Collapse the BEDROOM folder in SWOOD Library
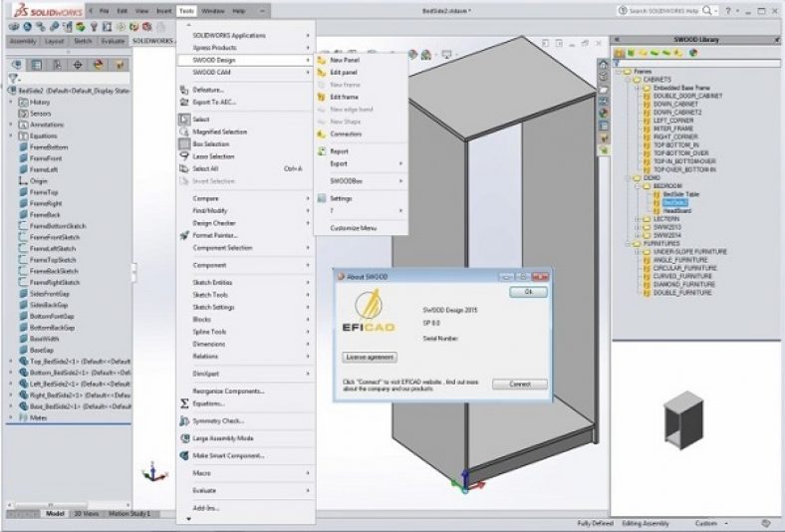The image size is (785, 532). pyautogui.click(x=638, y=186)
